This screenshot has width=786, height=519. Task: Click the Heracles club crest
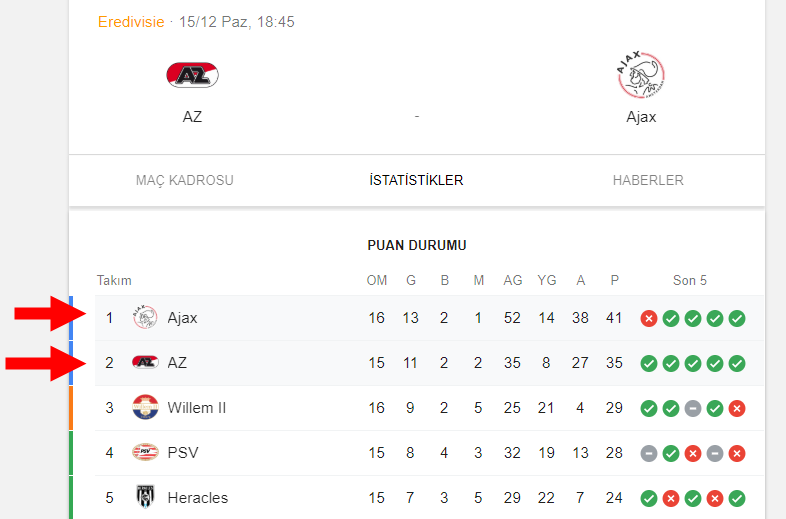tap(145, 497)
